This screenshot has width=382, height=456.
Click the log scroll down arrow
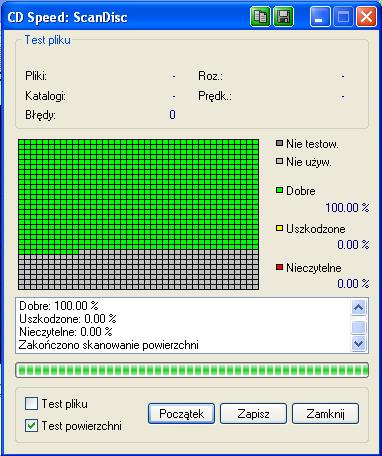point(358,343)
